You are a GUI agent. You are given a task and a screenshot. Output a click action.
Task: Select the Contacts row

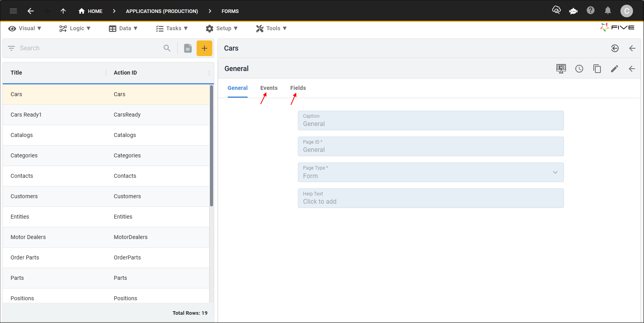pos(106,176)
